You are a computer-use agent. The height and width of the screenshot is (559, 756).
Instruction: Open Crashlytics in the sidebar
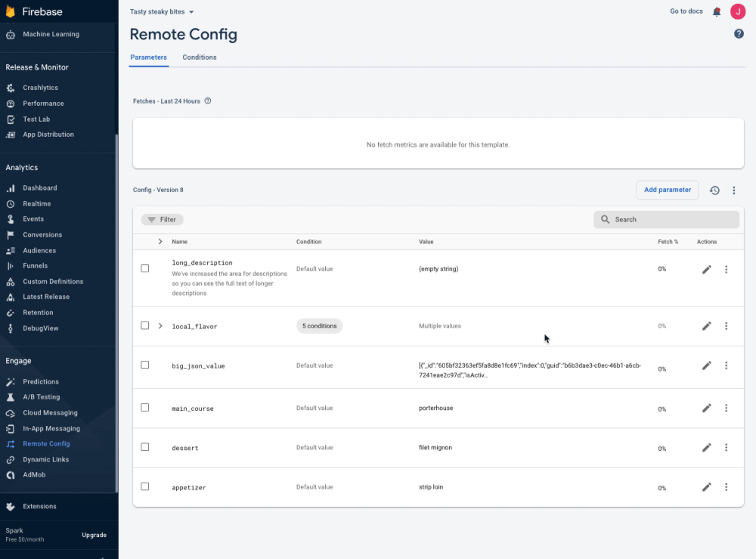(x=40, y=88)
